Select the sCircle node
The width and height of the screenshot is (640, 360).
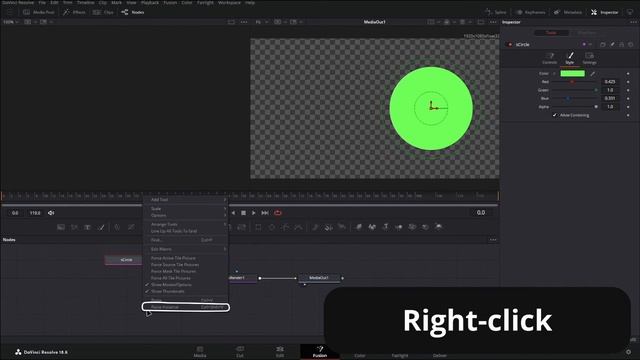tap(124, 260)
